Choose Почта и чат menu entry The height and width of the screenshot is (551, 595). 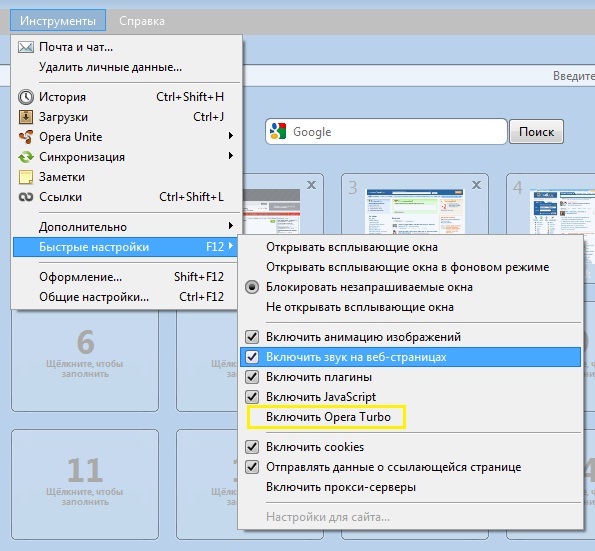(x=126, y=47)
